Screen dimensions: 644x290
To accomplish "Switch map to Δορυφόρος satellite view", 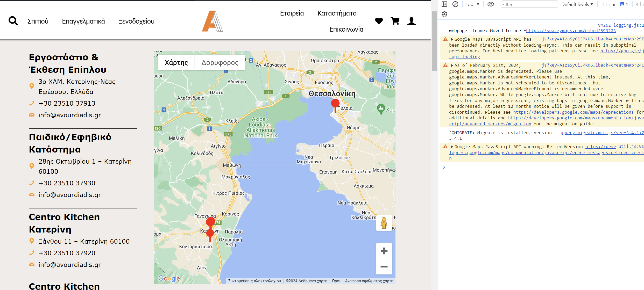I will click(x=220, y=62).
